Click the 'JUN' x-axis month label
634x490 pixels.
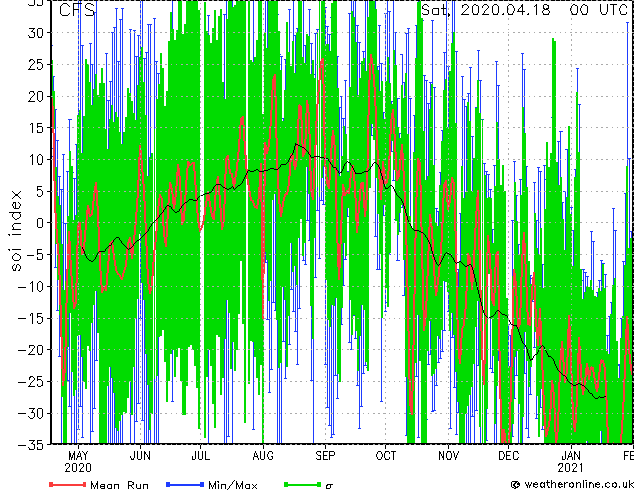click(x=140, y=456)
